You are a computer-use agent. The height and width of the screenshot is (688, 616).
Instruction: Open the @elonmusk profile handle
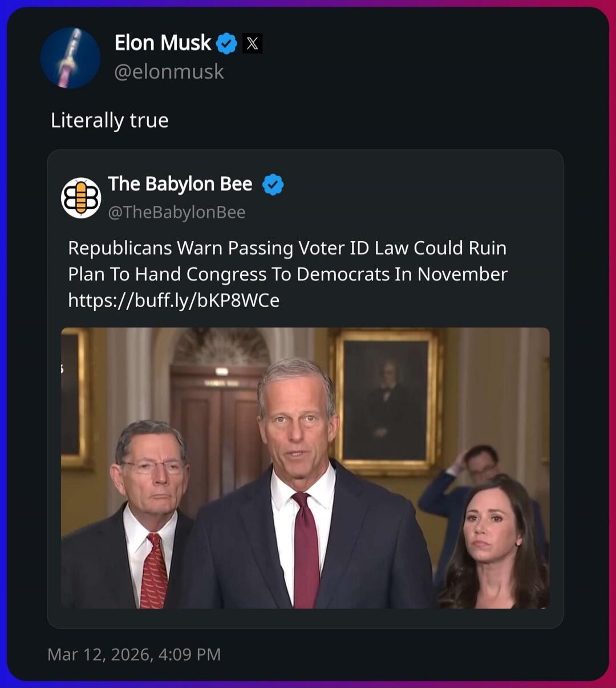(169, 71)
